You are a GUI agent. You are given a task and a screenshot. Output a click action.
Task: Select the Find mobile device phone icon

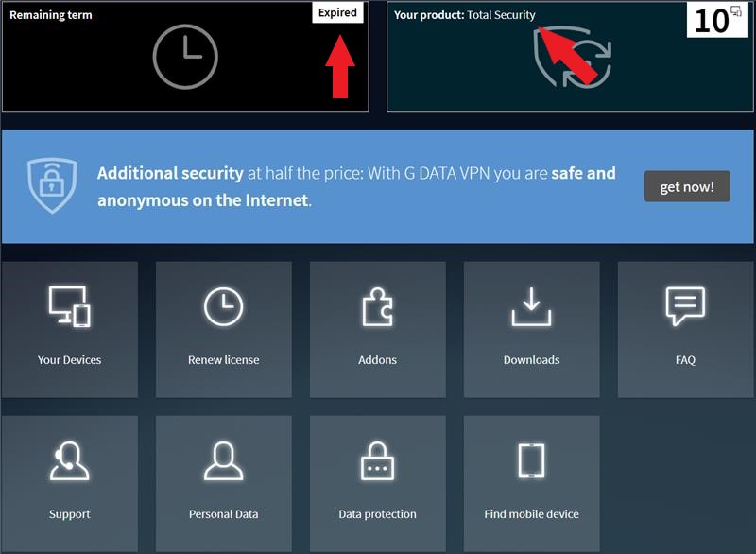point(531,462)
